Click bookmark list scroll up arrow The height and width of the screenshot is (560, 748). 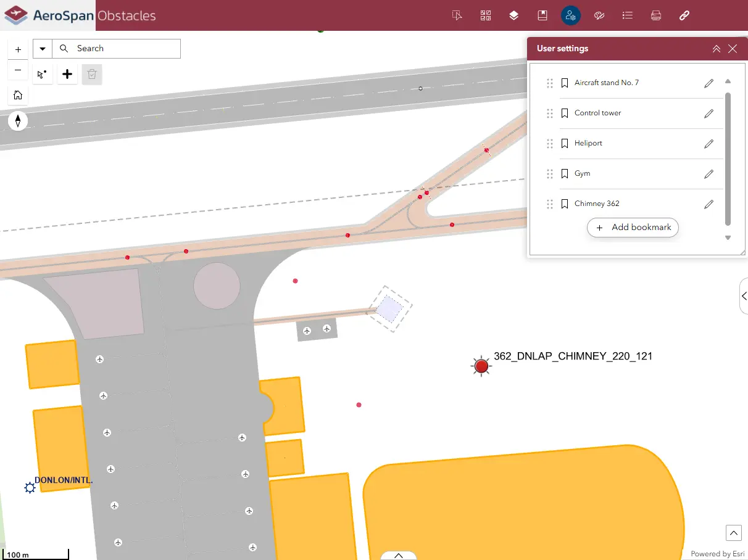tap(728, 81)
